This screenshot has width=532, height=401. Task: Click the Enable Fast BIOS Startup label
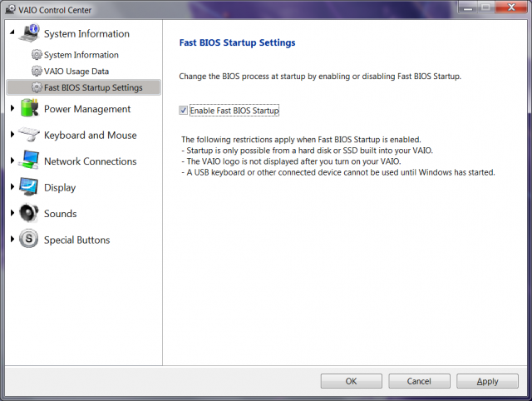click(234, 111)
